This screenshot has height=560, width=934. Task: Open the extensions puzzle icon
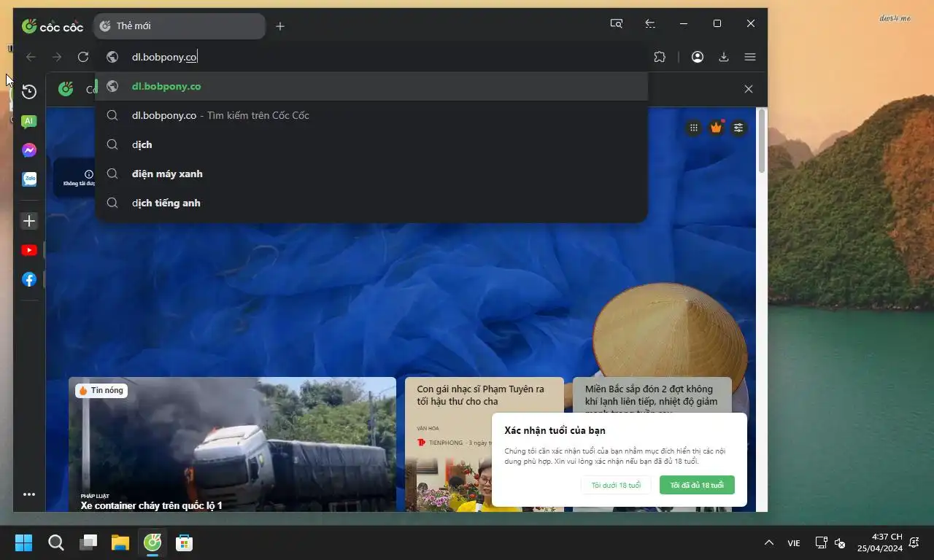coord(660,57)
